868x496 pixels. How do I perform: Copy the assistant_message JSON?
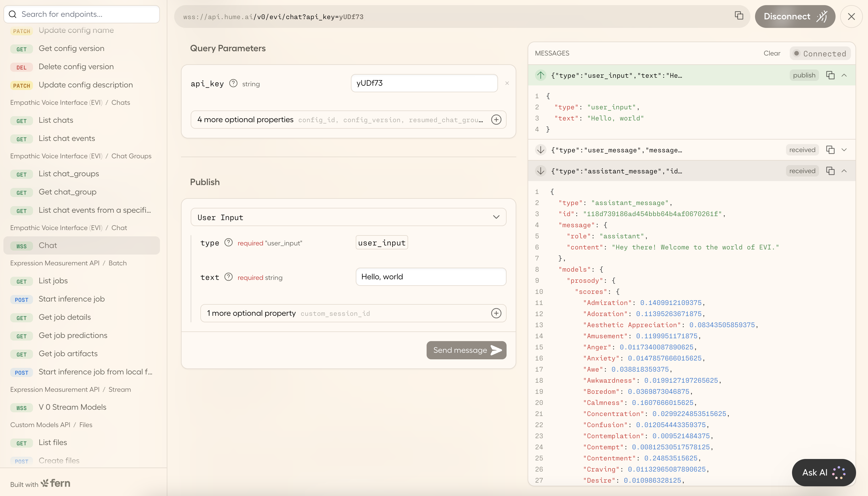point(830,171)
